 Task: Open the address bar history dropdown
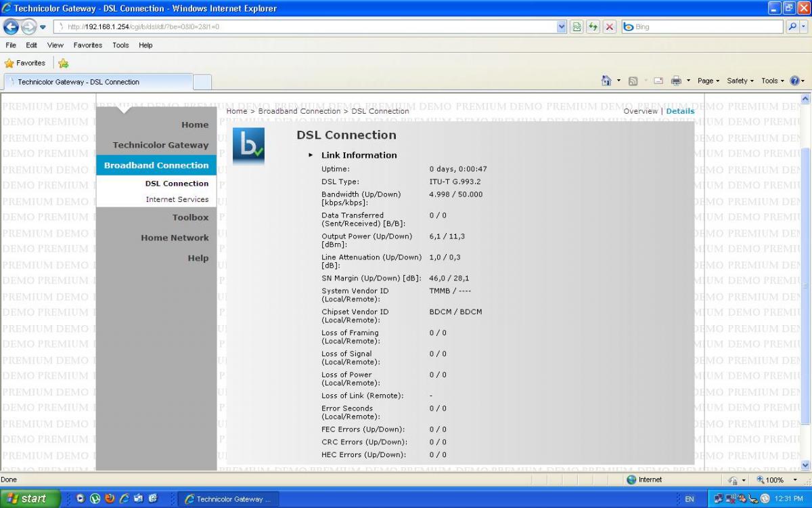pos(562,27)
